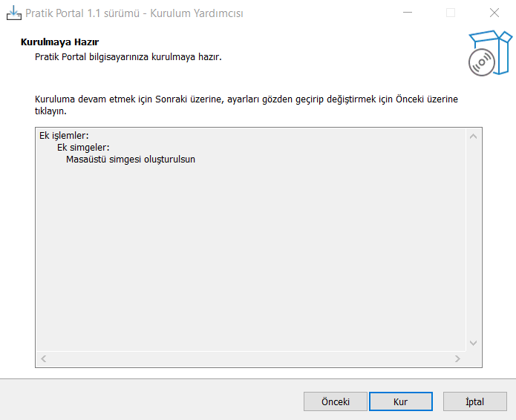The image size is (516, 420).
Task: Click the greyed-out maximize window button
Action: 451,13
